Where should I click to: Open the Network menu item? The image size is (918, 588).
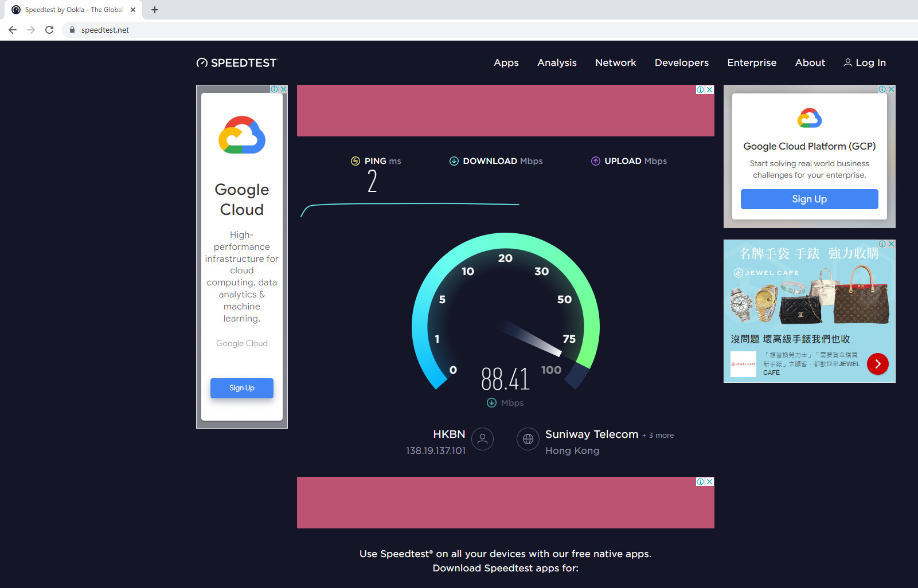(616, 62)
